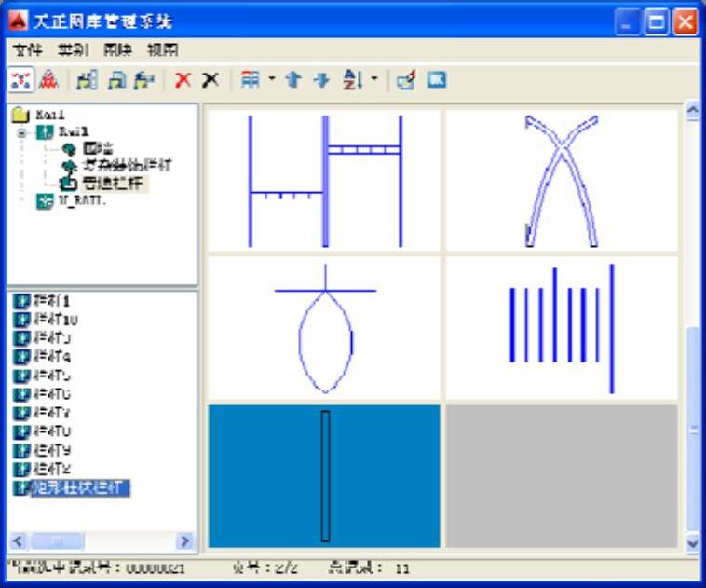Image resolution: width=706 pixels, height=588 pixels.
Task: Select list item 栏杆9
Action: [x=51, y=450]
